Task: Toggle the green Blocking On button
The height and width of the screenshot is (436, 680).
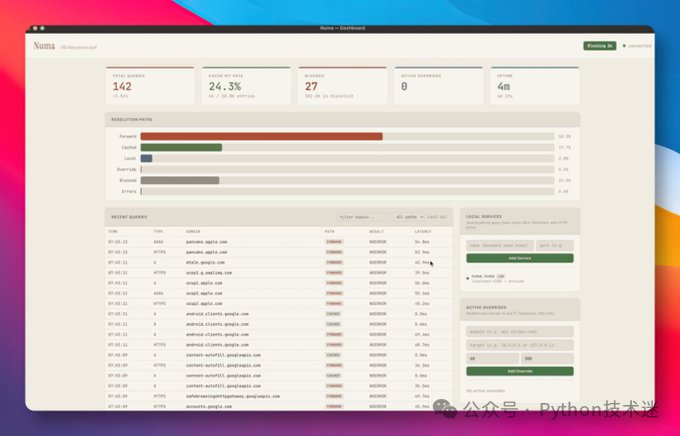Action: click(x=599, y=46)
